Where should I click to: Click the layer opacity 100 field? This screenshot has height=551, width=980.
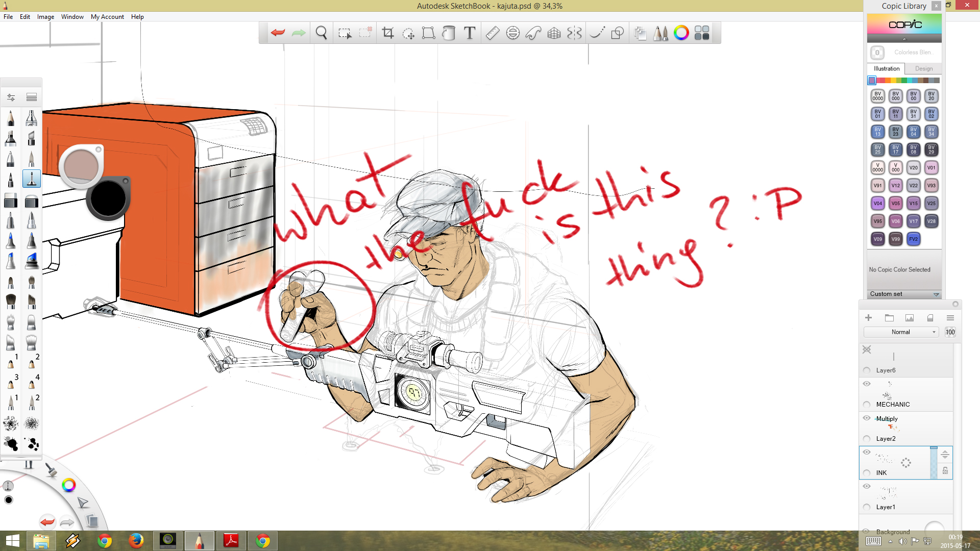(950, 332)
